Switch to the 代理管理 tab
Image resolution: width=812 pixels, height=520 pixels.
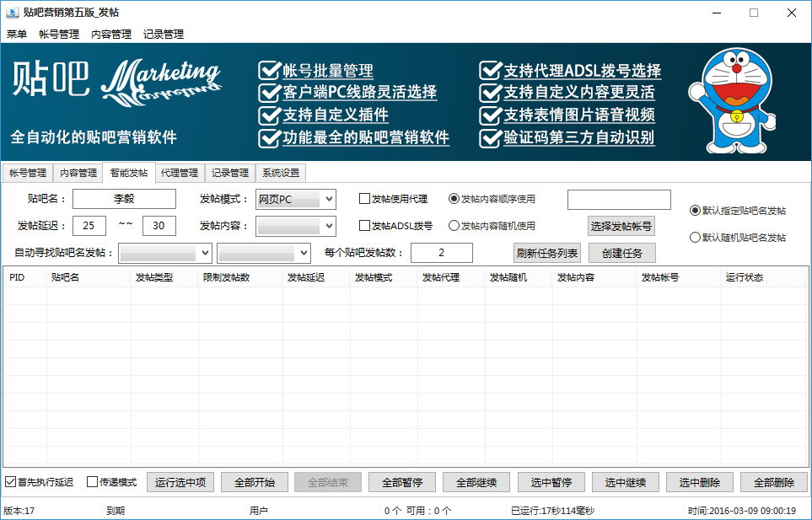coord(179,173)
